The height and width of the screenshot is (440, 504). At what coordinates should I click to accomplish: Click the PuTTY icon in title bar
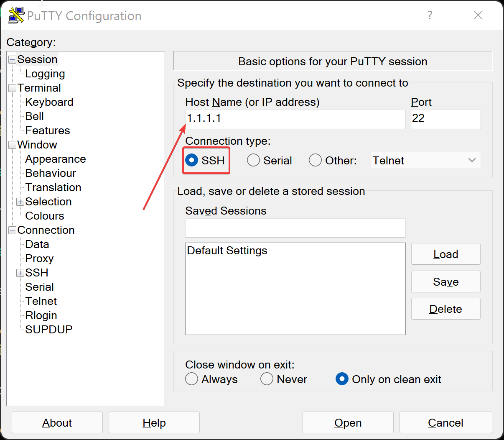tap(16, 15)
